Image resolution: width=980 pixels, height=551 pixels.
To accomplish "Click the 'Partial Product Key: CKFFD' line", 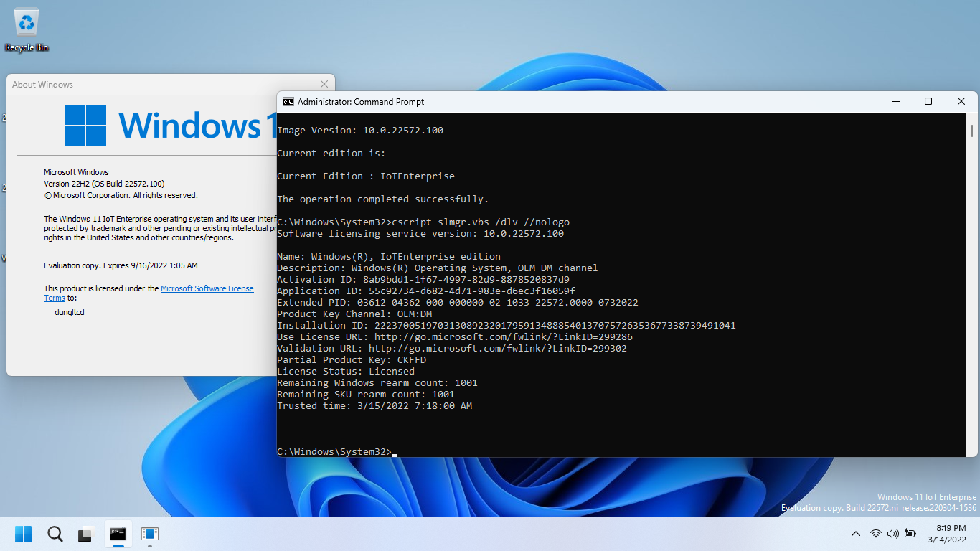I will 352,360.
